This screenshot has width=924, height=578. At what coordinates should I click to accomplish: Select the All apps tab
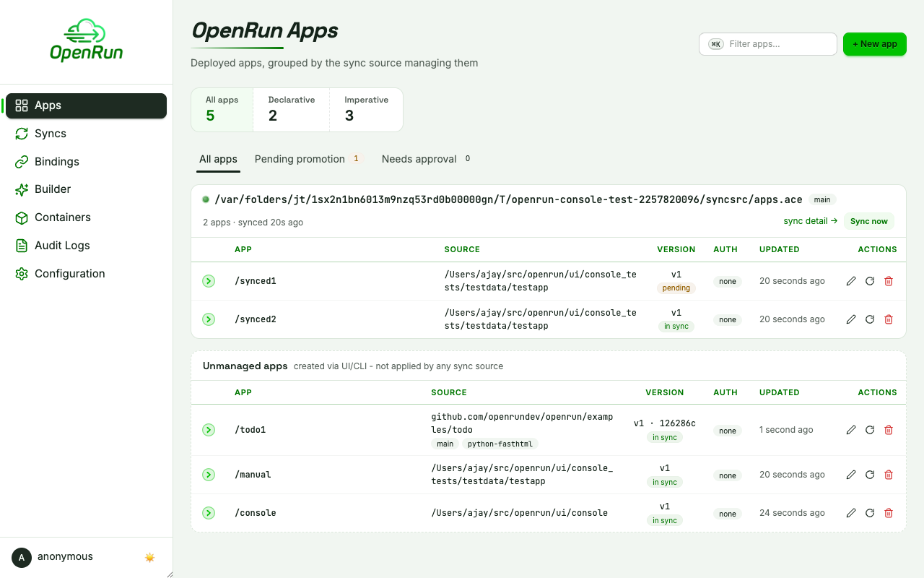point(218,159)
